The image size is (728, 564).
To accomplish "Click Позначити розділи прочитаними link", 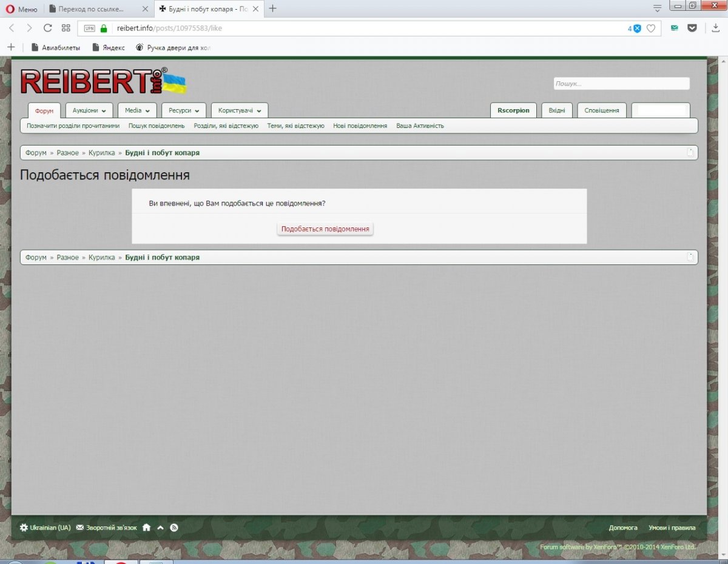I will (73, 126).
